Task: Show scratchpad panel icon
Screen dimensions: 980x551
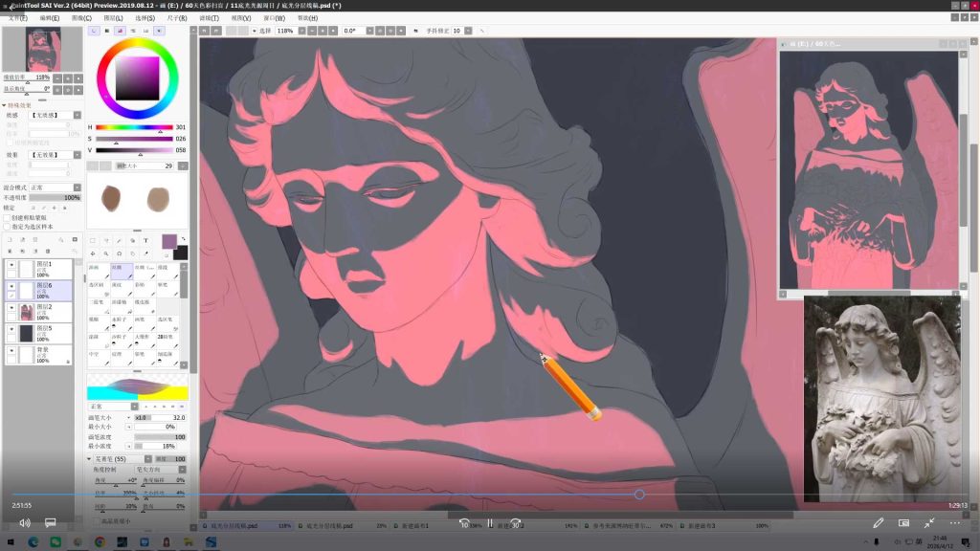Action: (x=160, y=31)
